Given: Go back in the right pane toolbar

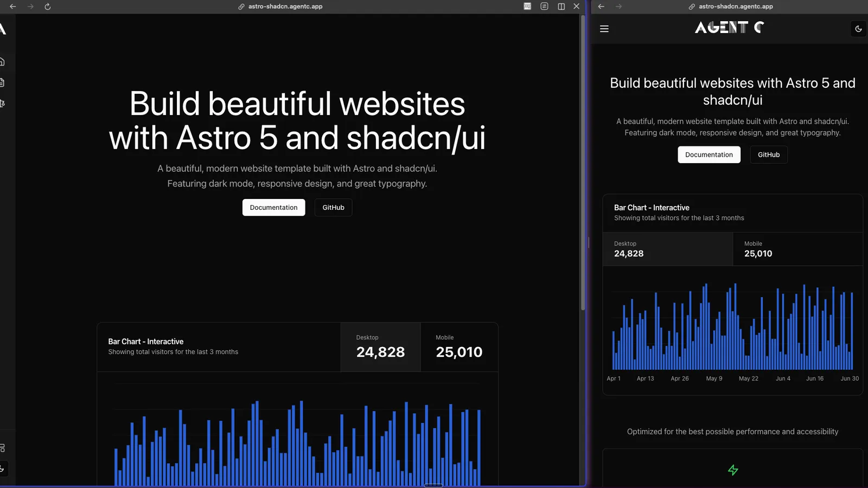Looking at the screenshot, I should pyautogui.click(x=601, y=7).
